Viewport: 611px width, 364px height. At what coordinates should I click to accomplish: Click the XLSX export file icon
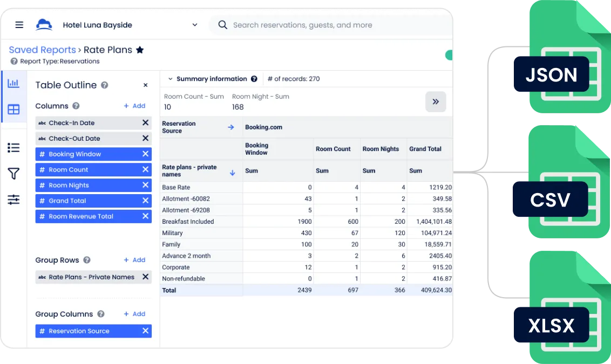pyautogui.click(x=562, y=307)
